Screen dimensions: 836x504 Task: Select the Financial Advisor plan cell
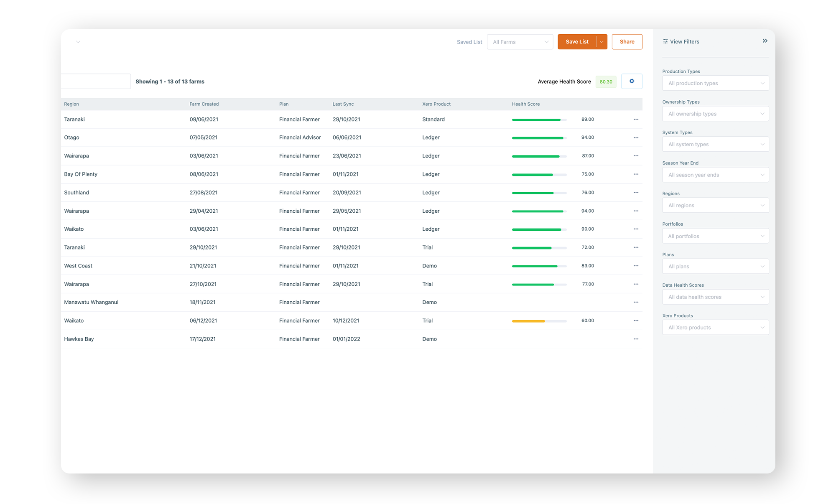point(300,137)
